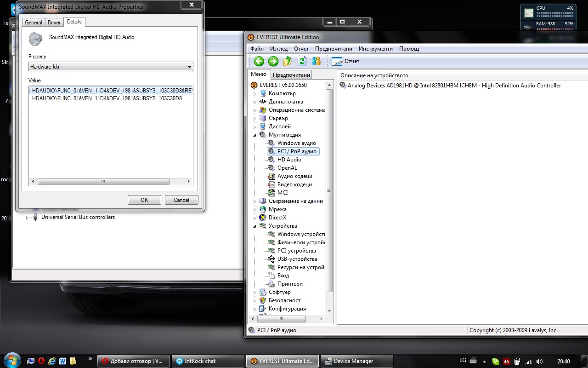This screenshot has width=588, height=368.
Task: Select the first Hardware Id value row
Action: 111,91
